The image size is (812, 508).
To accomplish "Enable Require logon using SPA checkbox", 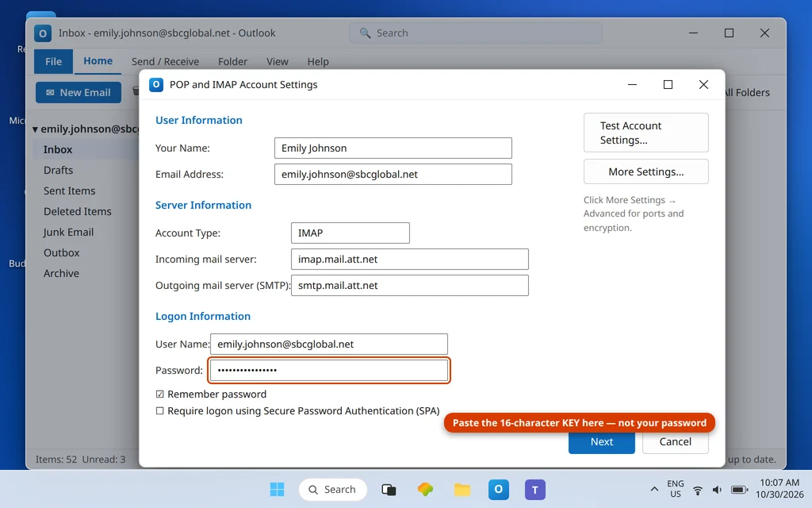I will pos(159,410).
